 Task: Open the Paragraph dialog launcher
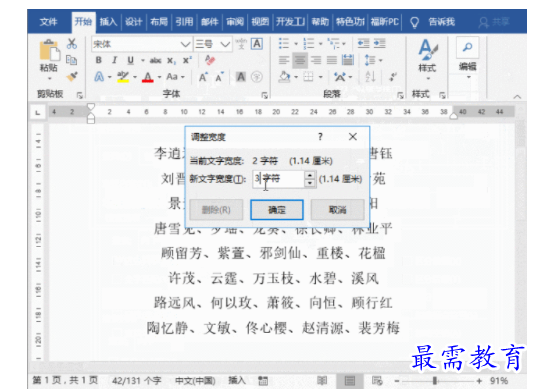(x=400, y=96)
